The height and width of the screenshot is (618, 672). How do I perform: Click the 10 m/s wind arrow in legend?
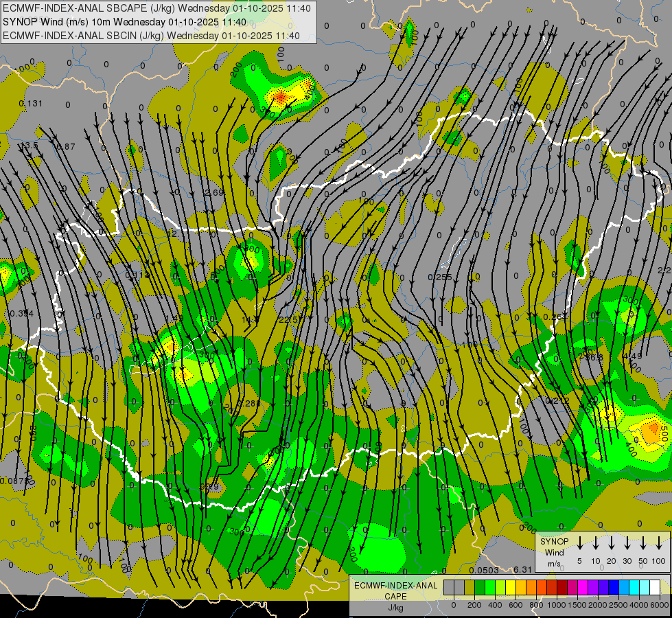coord(595,543)
